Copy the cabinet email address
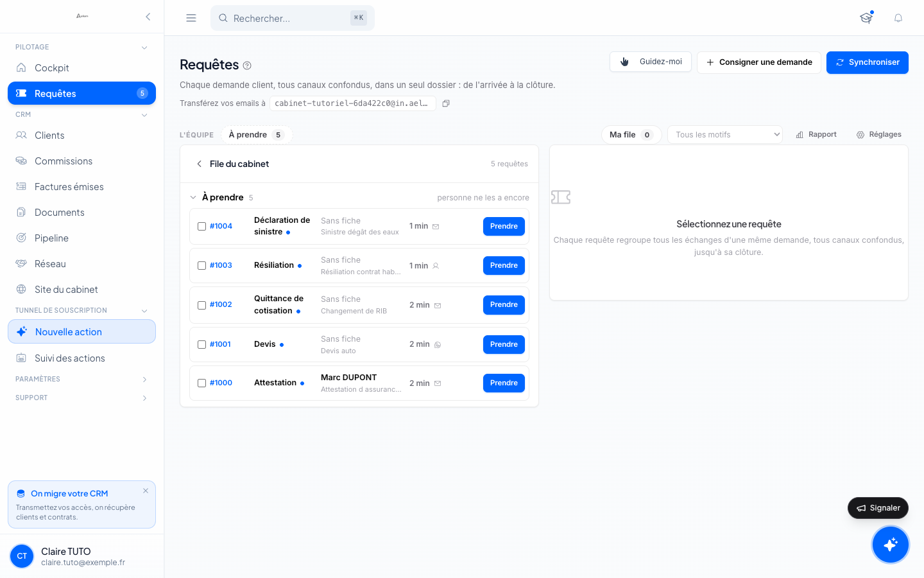 coord(446,103)
